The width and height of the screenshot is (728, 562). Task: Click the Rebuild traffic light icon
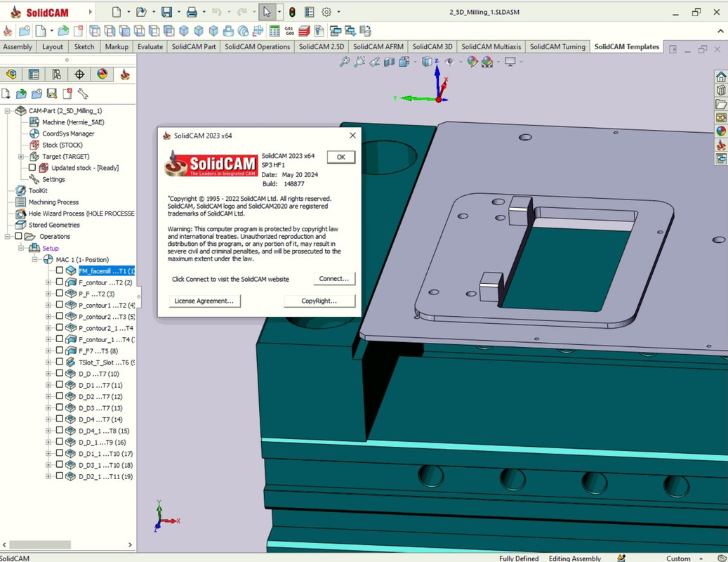tap(292, 12)
